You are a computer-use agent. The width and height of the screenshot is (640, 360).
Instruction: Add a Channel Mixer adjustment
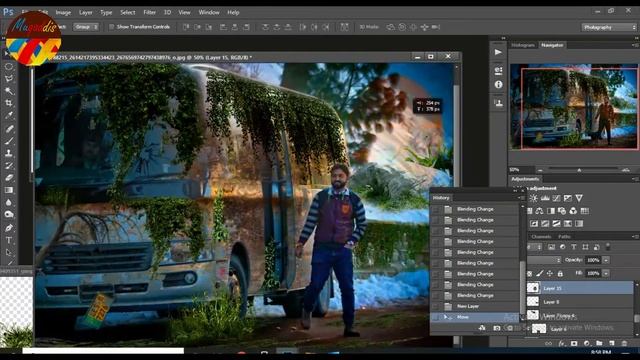pos(573,211)
